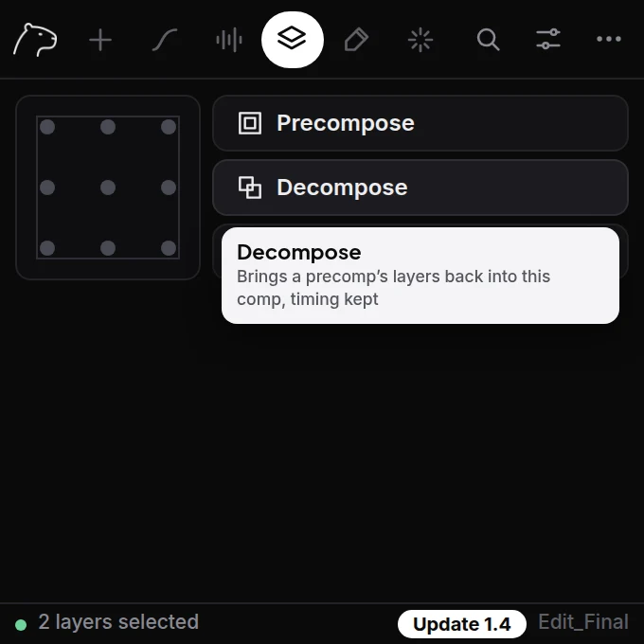Click the Update 1.4 button
The image size is (644, 644).
click(x=461, y=624)
